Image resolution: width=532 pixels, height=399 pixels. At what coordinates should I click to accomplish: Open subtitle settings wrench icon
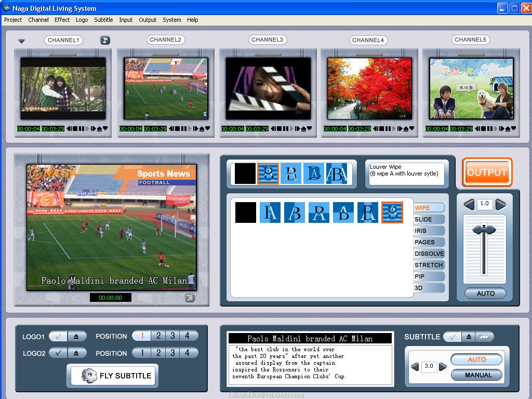tap(484, 337)
